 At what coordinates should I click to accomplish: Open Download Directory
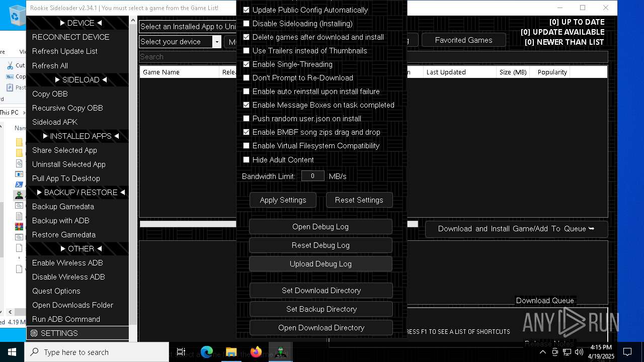pyautogui.click(x=321, y=328)
